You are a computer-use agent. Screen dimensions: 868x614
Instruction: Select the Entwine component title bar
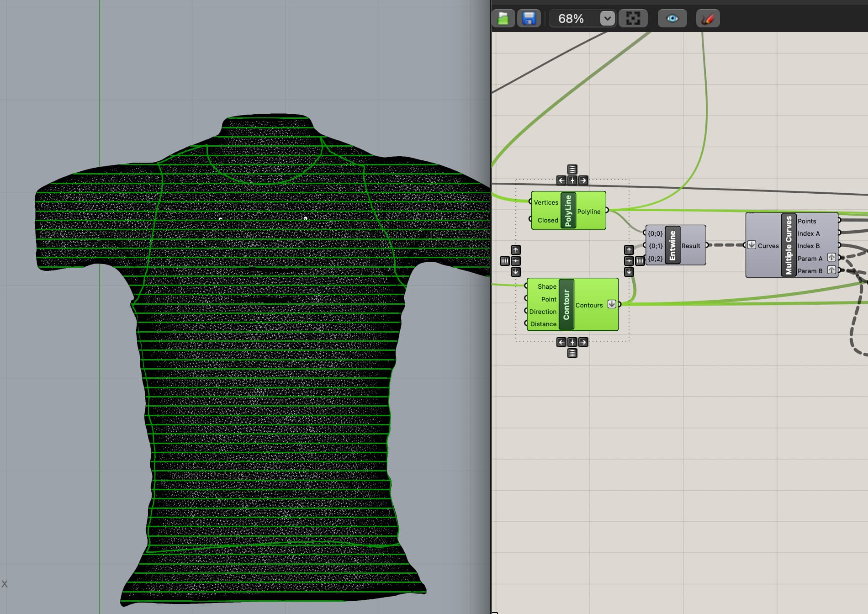tap(672, 245)
